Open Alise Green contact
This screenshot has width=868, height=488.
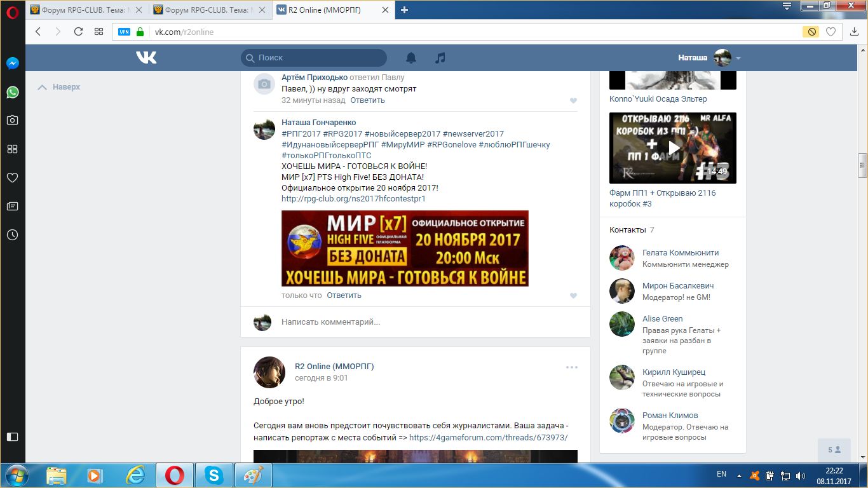pyautogui.click(x=662, y=319)
